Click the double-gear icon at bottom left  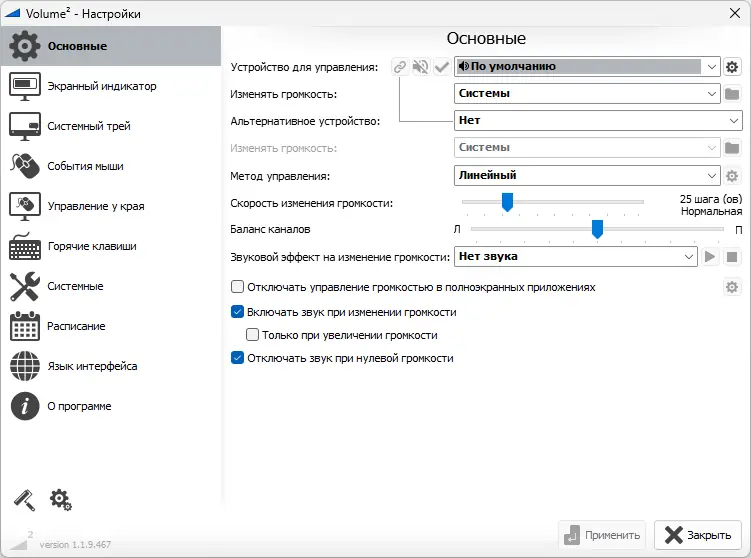[x=60, y=500]
